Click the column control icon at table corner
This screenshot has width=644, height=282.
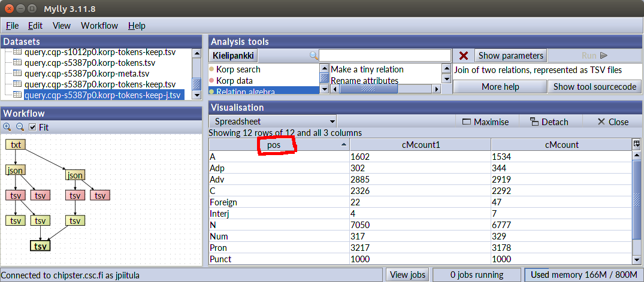(637, 144)
